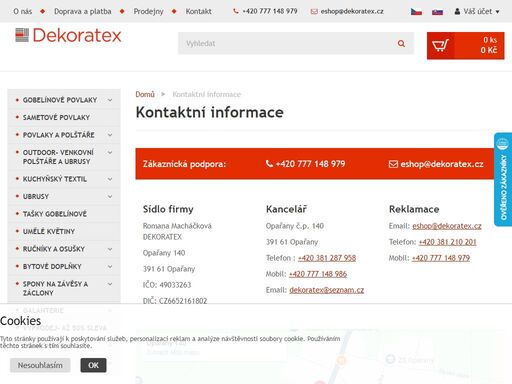Click Nesouhlasím cookies button
The width and height of the screenshot is (512, 384).
(40, 365)
